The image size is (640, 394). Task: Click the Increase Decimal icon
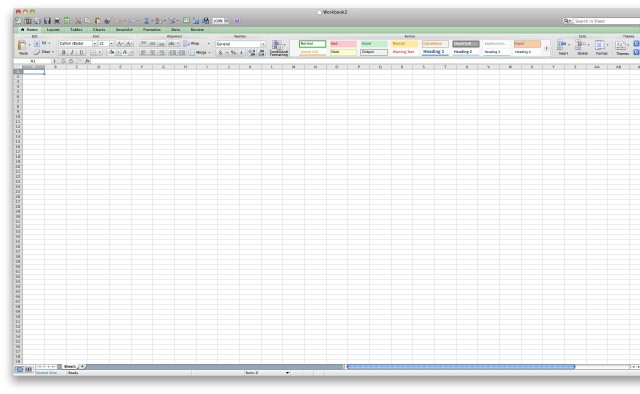(251, 52)
